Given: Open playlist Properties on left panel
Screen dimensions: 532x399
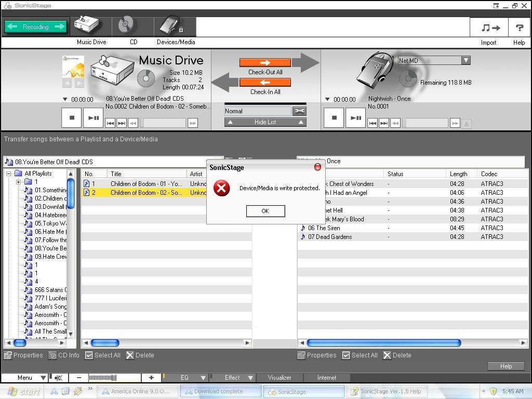Looking at the screenshot, I should (23, 355).
